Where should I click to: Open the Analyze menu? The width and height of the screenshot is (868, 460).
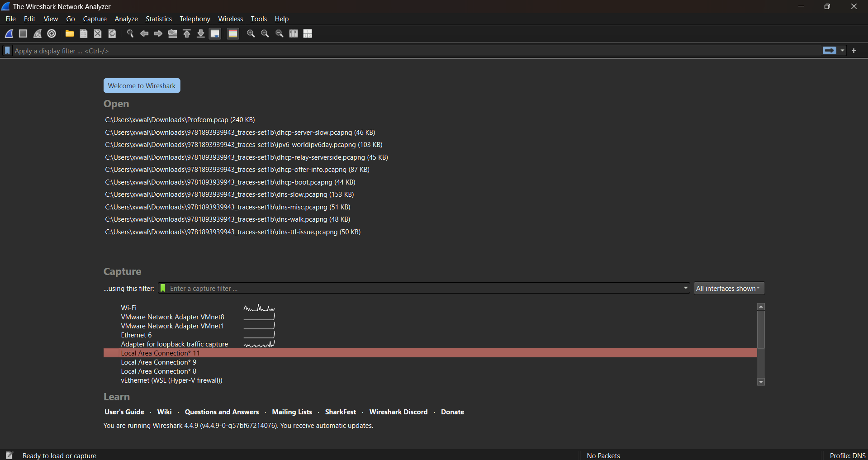(126, 19)
